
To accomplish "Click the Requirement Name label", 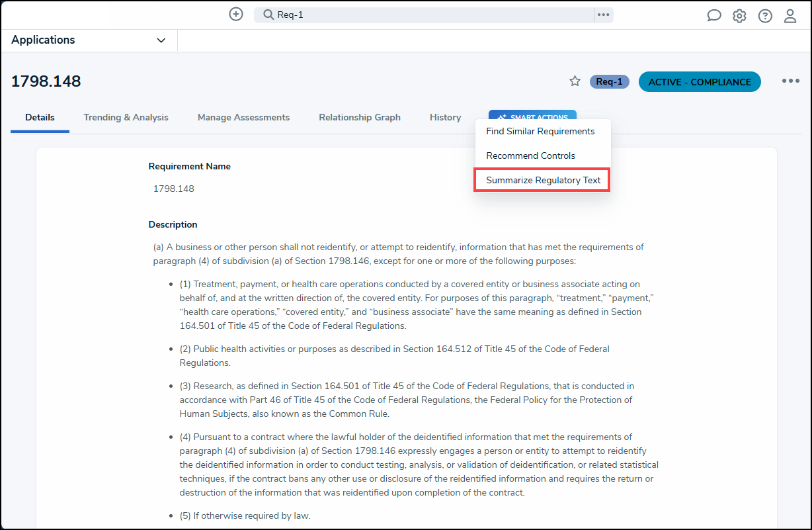I will click(190, 167).
